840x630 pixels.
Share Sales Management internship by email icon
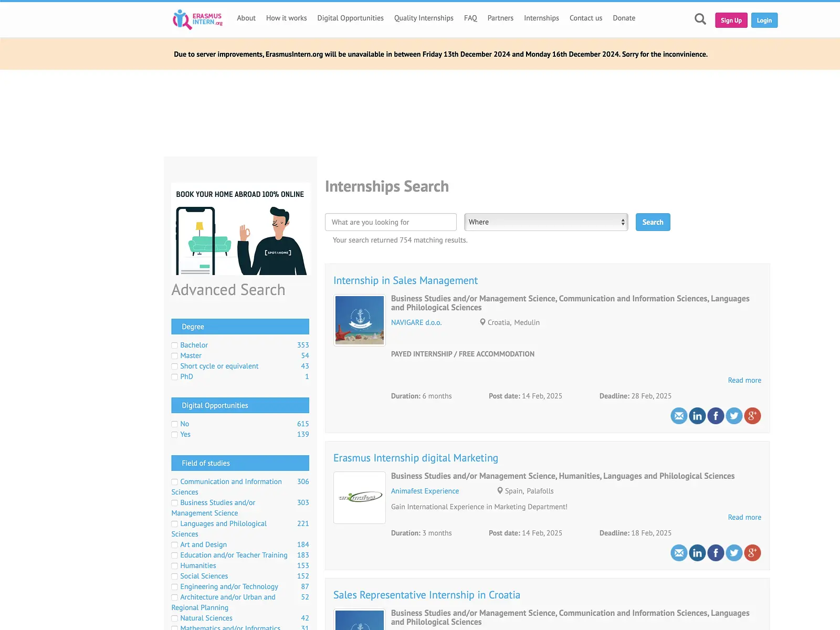[679, 416]
